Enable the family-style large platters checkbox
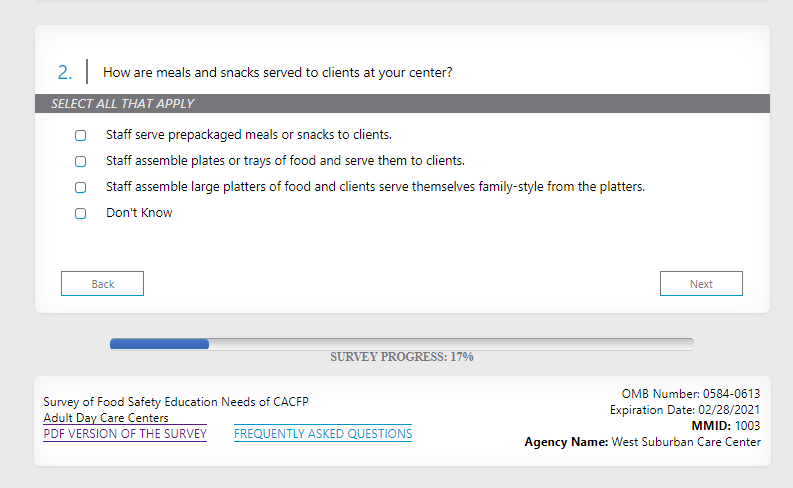 click(81, 187)
